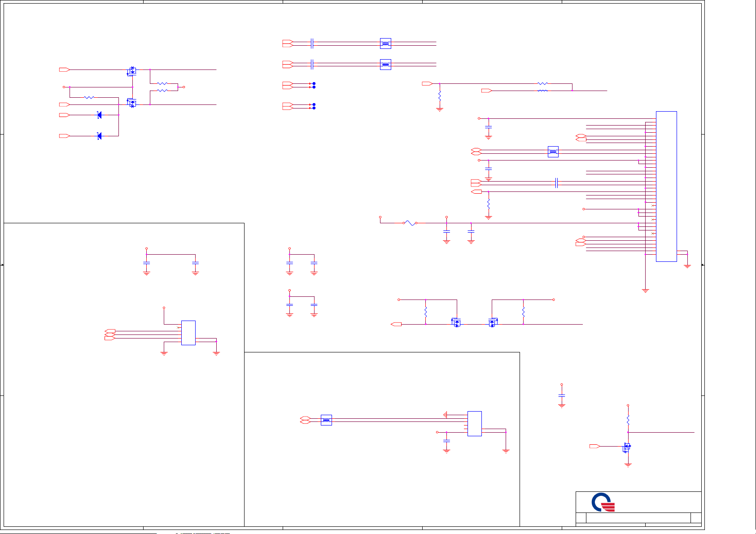The height and width of the screenshot is (534, 756).
Task: Click the Quanta logo in the title block
Action: click(603, 502)
